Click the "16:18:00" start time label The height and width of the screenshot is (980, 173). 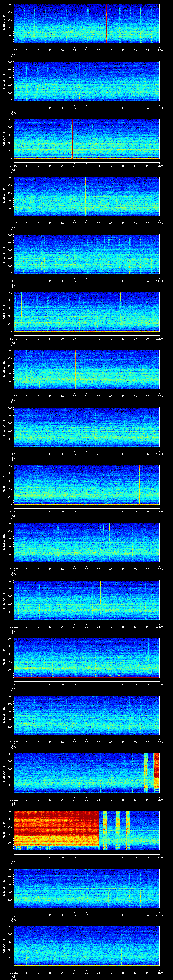click(x=13, y=166)
